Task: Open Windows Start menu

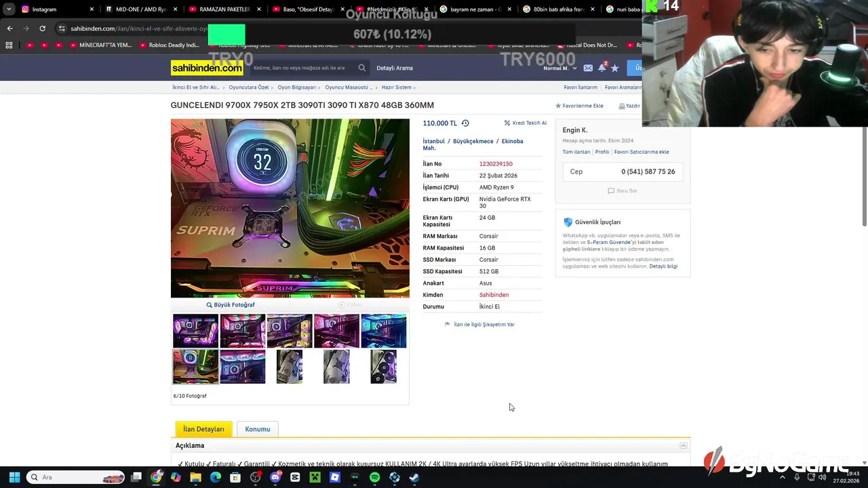Action: click(14, 477)
